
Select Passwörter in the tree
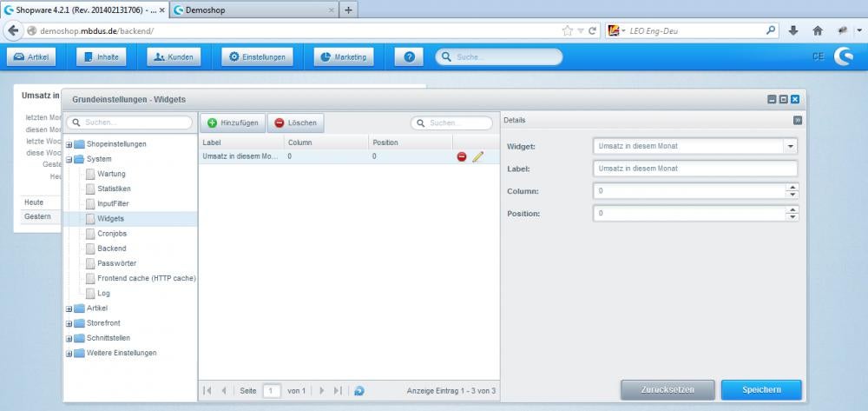(117, 263)
